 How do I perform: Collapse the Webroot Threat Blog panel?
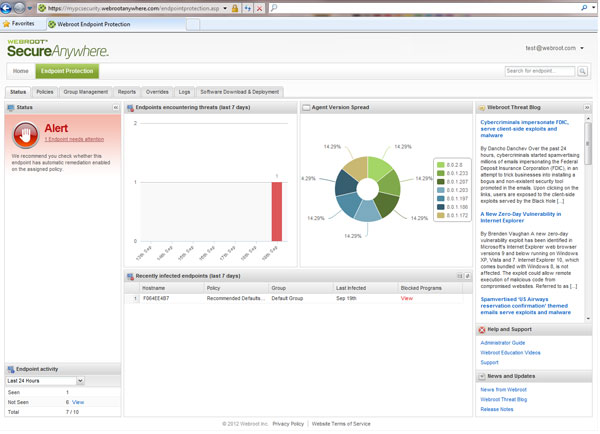587,108
